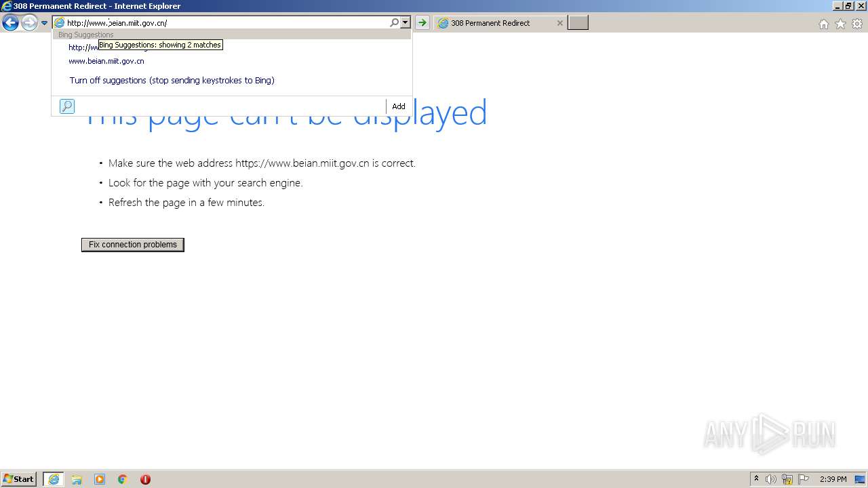Click Add search provider button
This screenshot has height=488, width=868.
399,106
